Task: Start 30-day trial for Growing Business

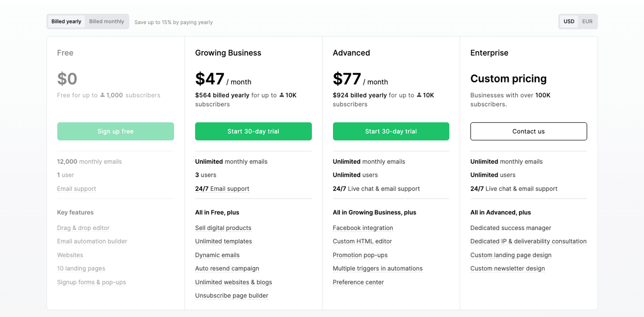Action: point(253,131)
